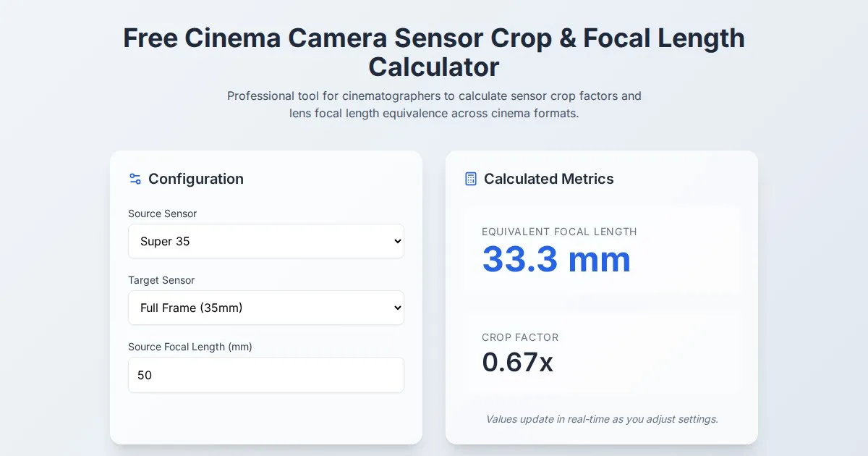Viewport: 868px width, 456px height.
Task: Click the Configuration panel heading
Action: click(195, 179)
